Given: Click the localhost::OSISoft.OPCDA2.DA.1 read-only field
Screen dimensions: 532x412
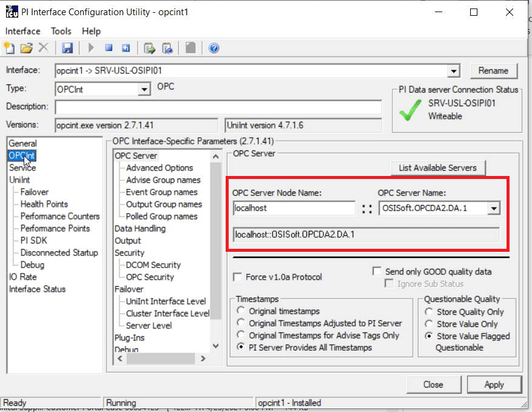Looking at the screenshot, I should point(366,234).
